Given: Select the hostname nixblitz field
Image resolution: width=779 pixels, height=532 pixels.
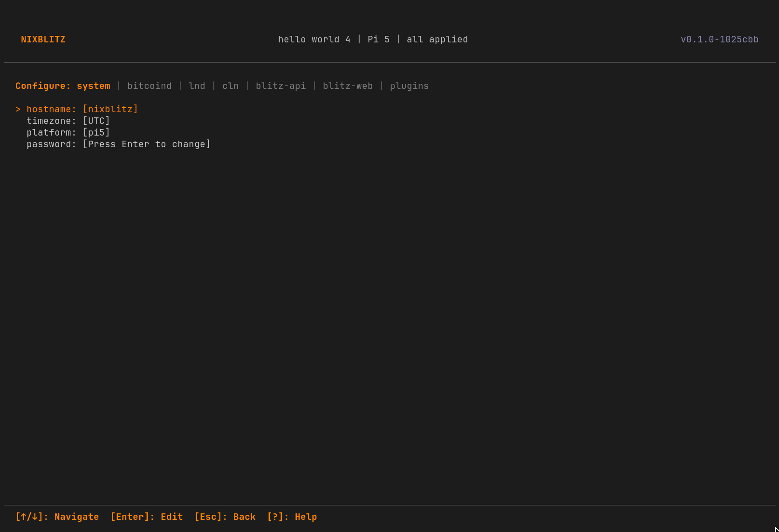Looking at the screenshot, I should click(x=82, y=109).
